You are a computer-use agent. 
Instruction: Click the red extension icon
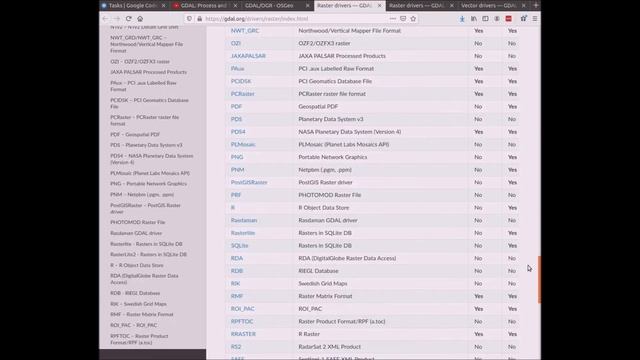tap(509, 19)
